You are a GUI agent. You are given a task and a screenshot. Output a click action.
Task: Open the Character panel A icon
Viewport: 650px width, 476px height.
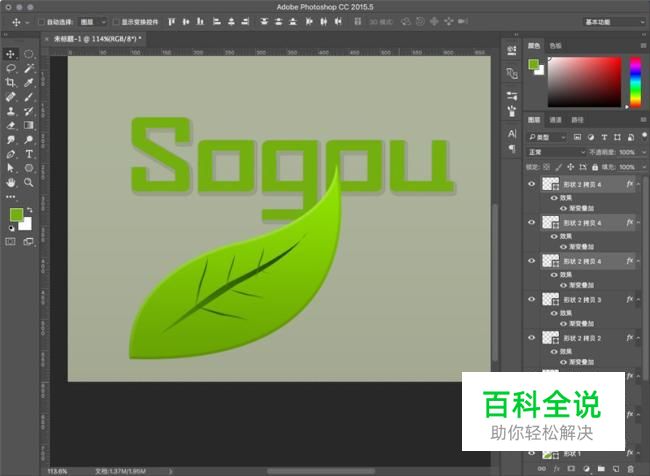(x=512, y=134)
